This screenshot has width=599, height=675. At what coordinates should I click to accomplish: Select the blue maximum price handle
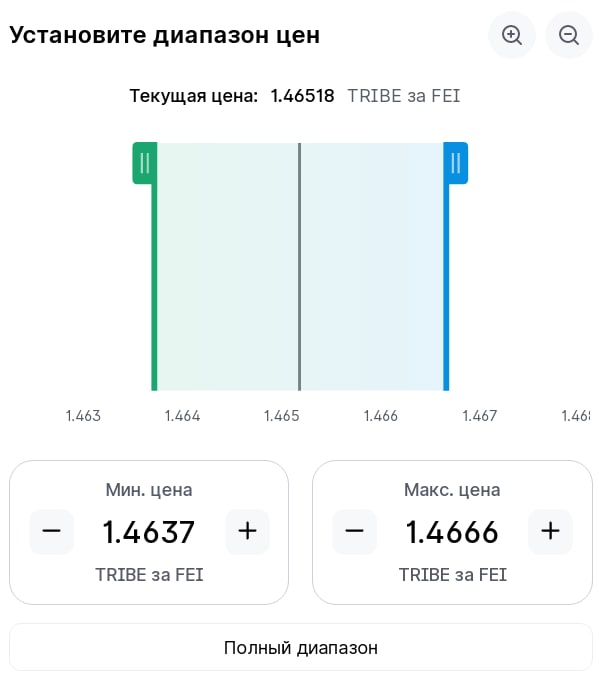click(456, 163)
